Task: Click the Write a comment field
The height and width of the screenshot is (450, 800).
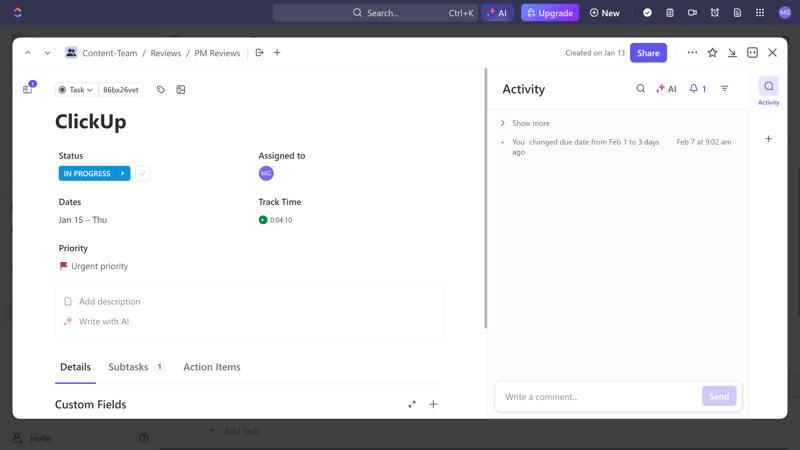Action: tap(597, 396)
